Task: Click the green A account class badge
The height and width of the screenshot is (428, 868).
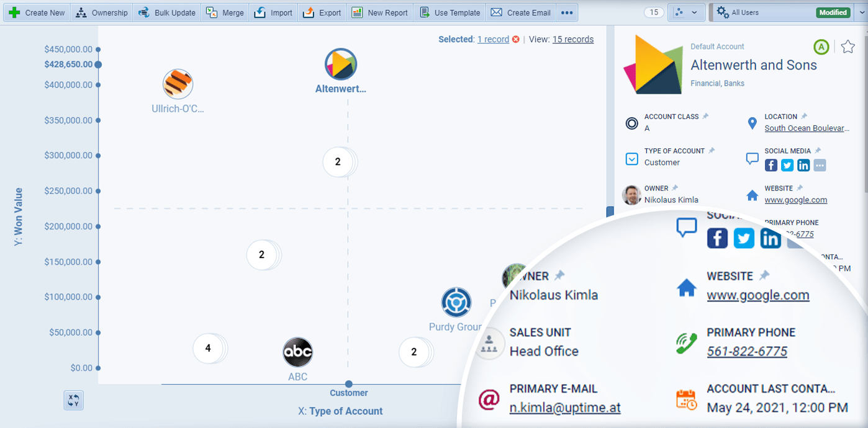Action: [821, 47]
